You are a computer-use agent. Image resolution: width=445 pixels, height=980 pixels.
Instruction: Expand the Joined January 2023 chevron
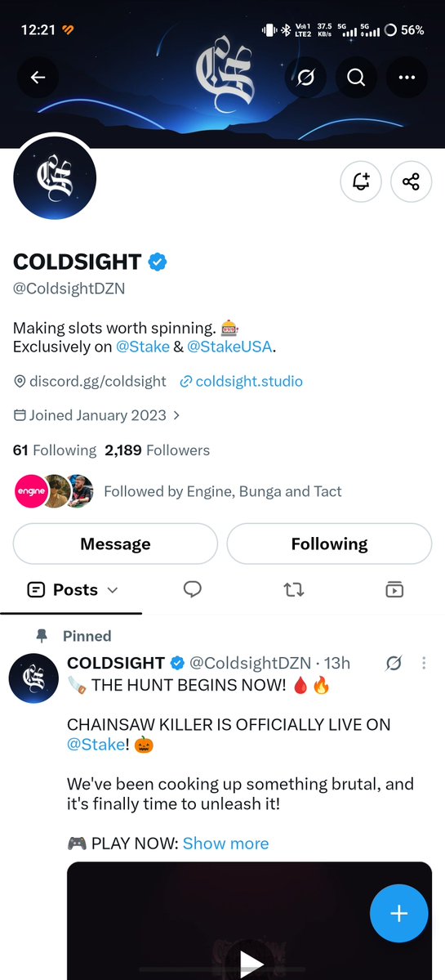(x=176, y=415)
